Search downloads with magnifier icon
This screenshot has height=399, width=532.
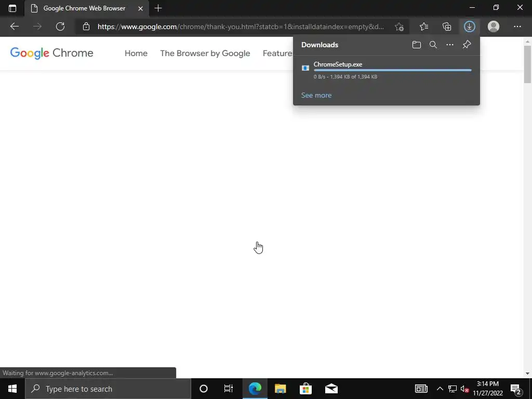(x=433, y=45)
